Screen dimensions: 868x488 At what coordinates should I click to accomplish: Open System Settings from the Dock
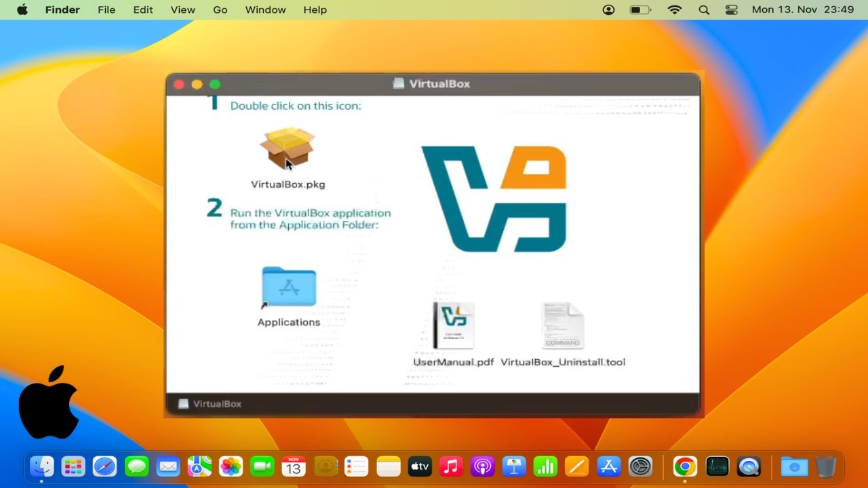pyautogui.click(x=640, y=467)
